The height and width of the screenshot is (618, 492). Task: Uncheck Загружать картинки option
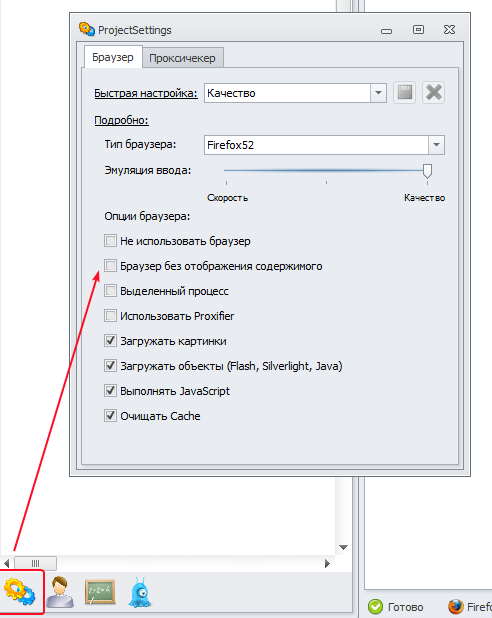tap(110, 341)
